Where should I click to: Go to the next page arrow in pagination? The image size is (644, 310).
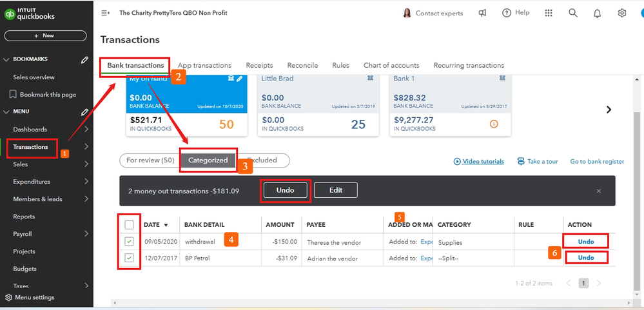[598, 283]
